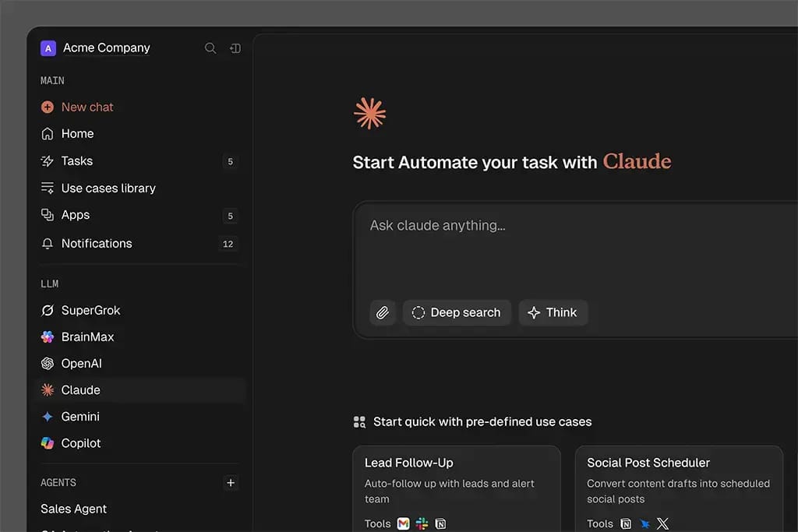The image size is (798, 532).
Task: Add a new agent with plus icon
Action: 231,483
